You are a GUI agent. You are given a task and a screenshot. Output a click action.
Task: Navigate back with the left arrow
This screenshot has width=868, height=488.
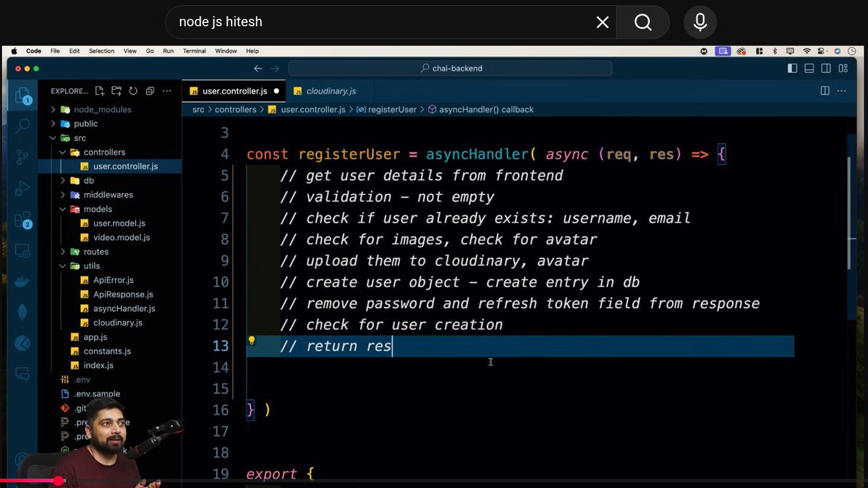258,69
